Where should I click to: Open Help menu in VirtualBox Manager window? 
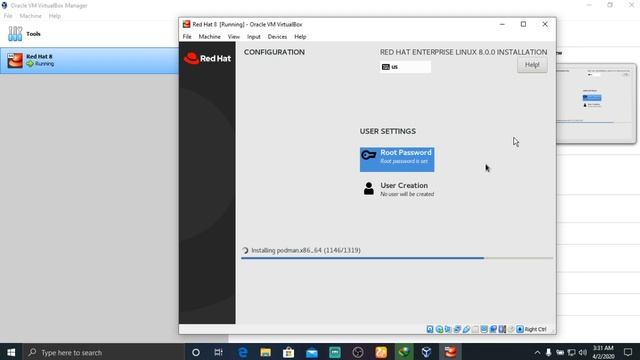click(54, 16)
